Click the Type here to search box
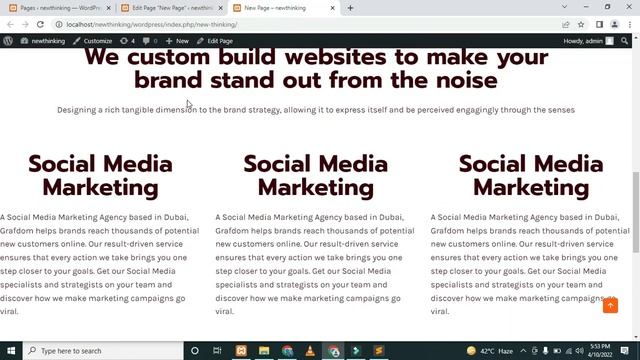 point(103,351)
